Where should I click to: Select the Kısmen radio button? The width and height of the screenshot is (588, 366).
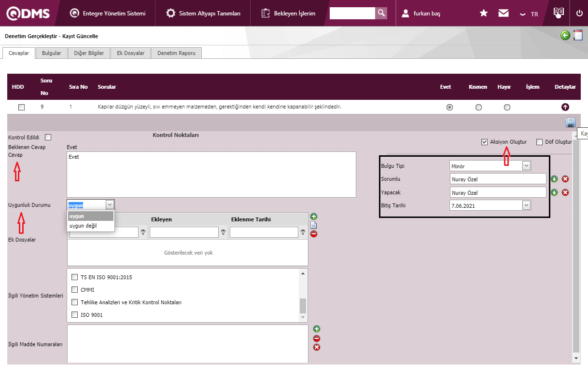pos(478,108)
